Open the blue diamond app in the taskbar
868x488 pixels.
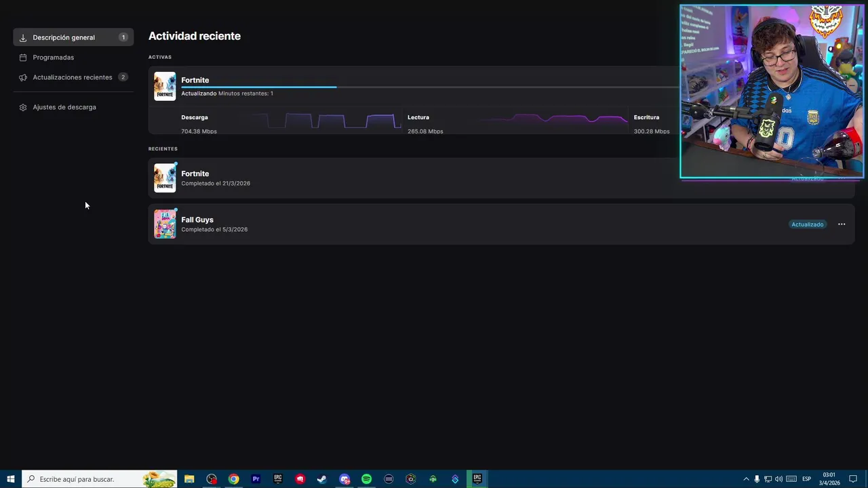(x=455, y=479)
